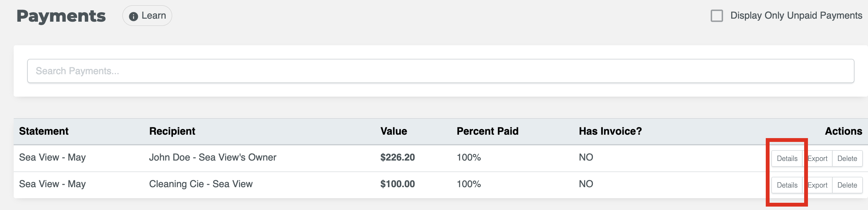Click the Value column header
This screenshot has height=210, width=868.
(x=394, y=131)
